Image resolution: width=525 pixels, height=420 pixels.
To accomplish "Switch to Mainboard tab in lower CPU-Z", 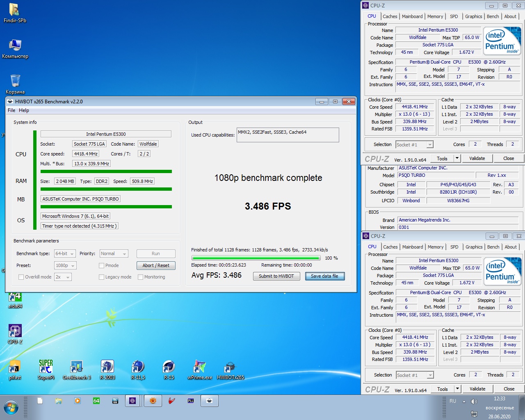I will (x=413, y=247).
